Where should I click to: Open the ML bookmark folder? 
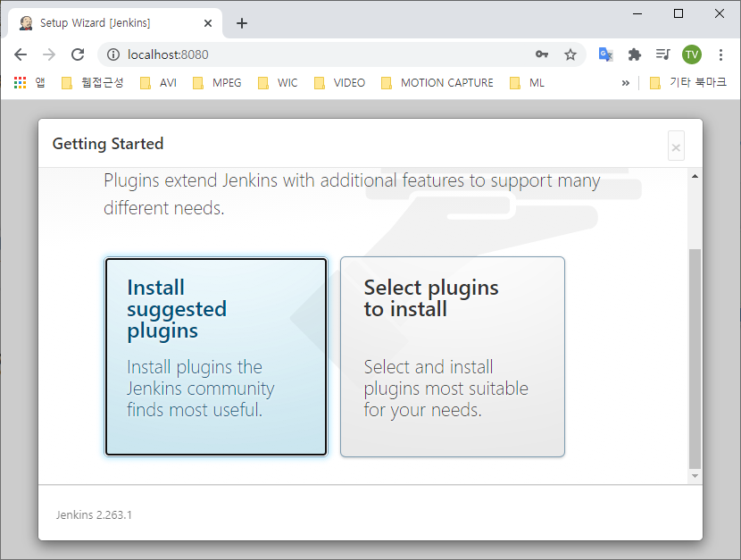coord(528,83)
